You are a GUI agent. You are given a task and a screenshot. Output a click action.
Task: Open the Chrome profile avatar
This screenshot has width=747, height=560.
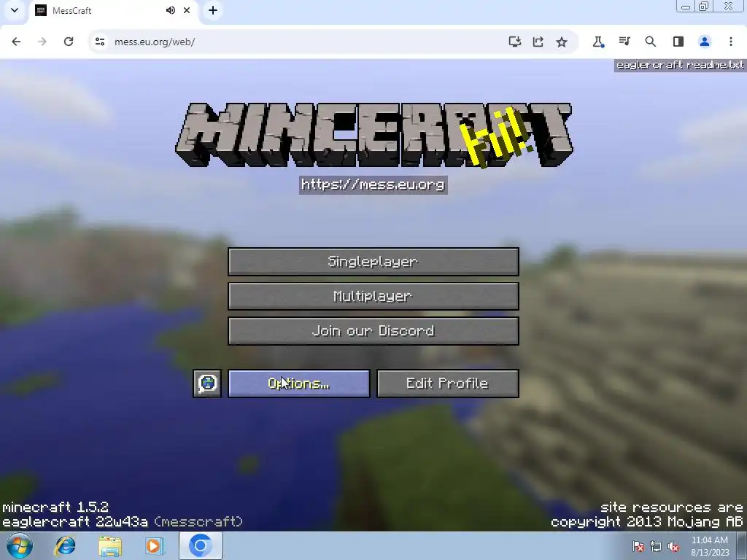[705, 42]
